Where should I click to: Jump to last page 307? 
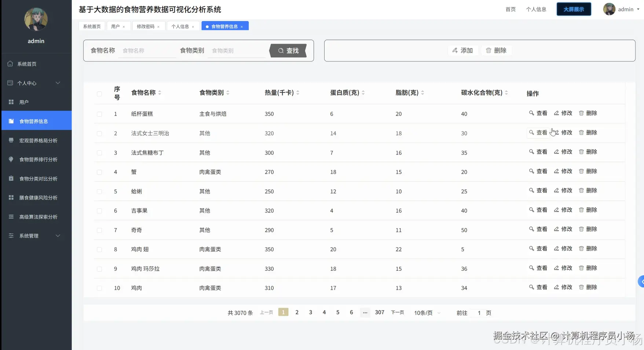(x=380, y=312)
